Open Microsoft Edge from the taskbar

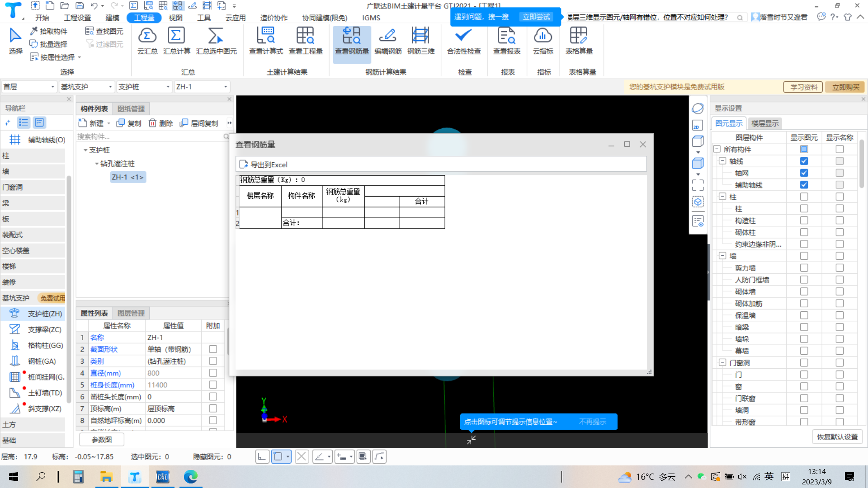[x=190, y=477]
